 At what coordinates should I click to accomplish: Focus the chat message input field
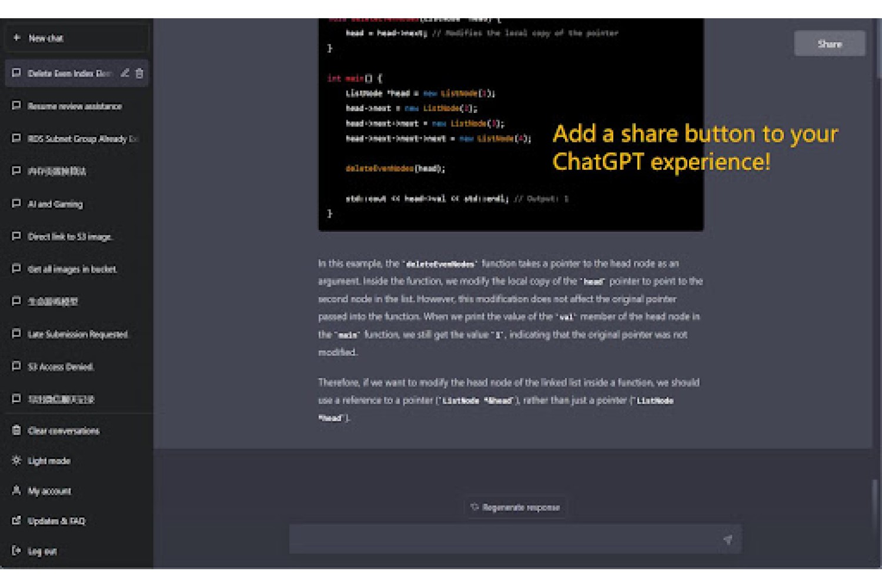coord(515,539)
